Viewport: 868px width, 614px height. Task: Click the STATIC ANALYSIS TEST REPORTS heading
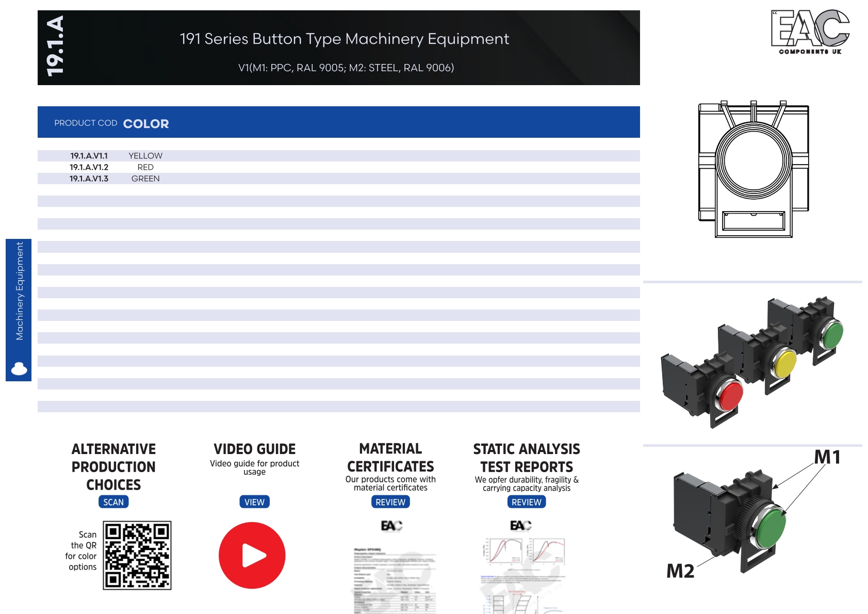(527, 458)
